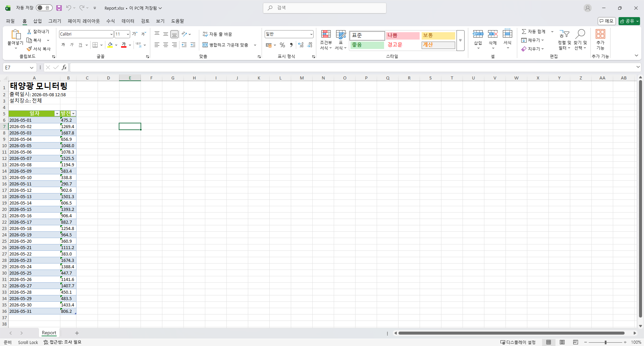Switch to the 삽입 ribbon tab
644x346 pixels.
(38, 21)
